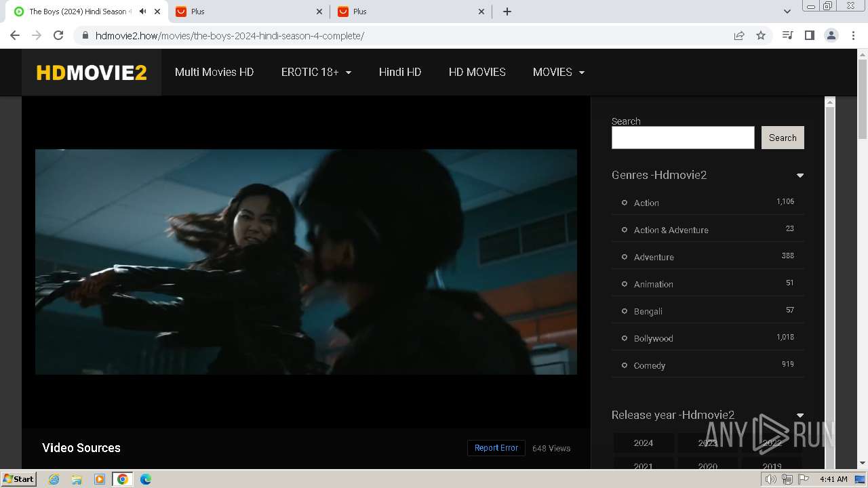Image resolution: width=868 pixels, height=488 pixels.
Task: Click the address bar URL
Action: [x=230, y=35]
